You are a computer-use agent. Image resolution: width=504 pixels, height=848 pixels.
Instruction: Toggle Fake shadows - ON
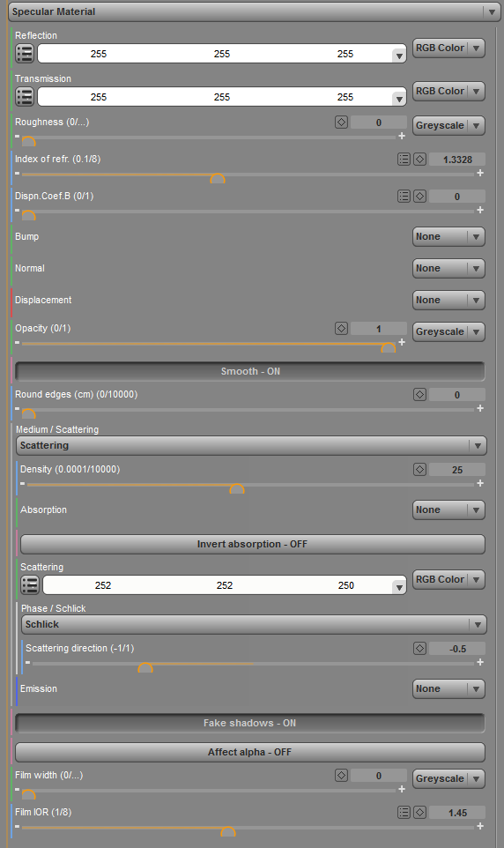[250, 723]
